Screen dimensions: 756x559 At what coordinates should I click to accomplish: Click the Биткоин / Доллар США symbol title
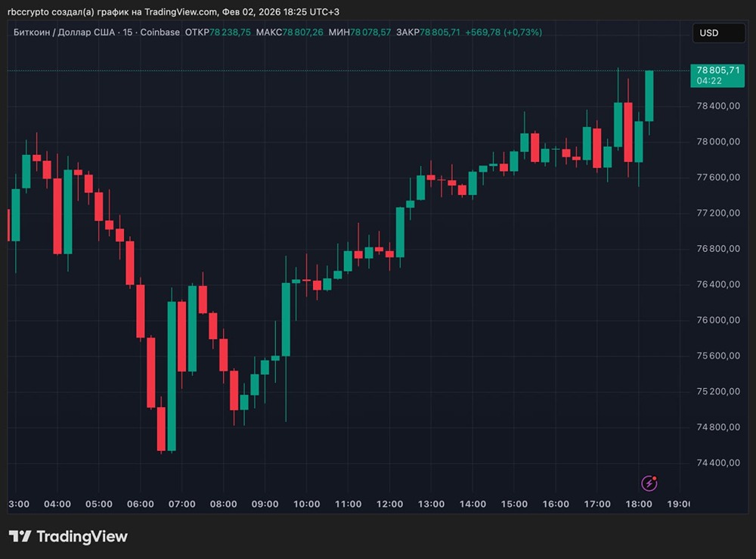(64, 33)
